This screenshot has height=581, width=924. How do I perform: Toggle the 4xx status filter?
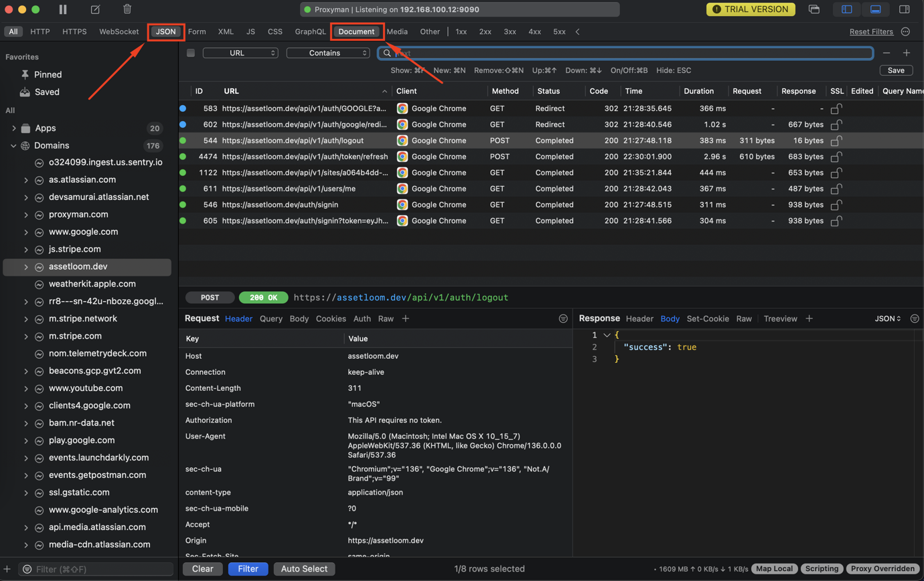(x=534, y=31)
